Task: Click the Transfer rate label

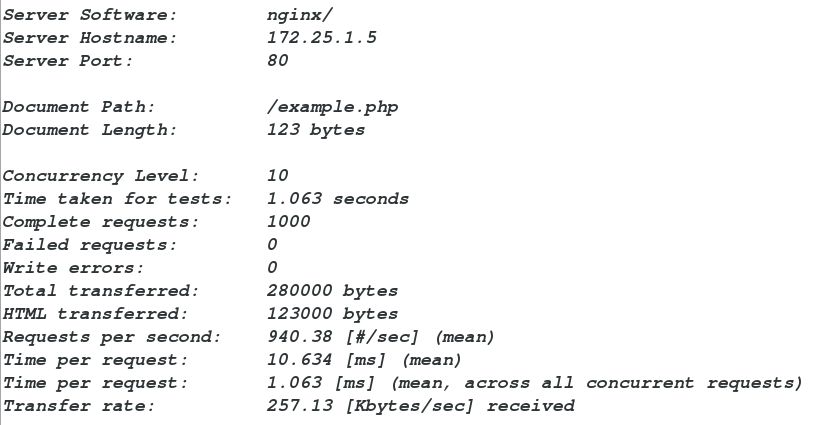Action: 68,406
